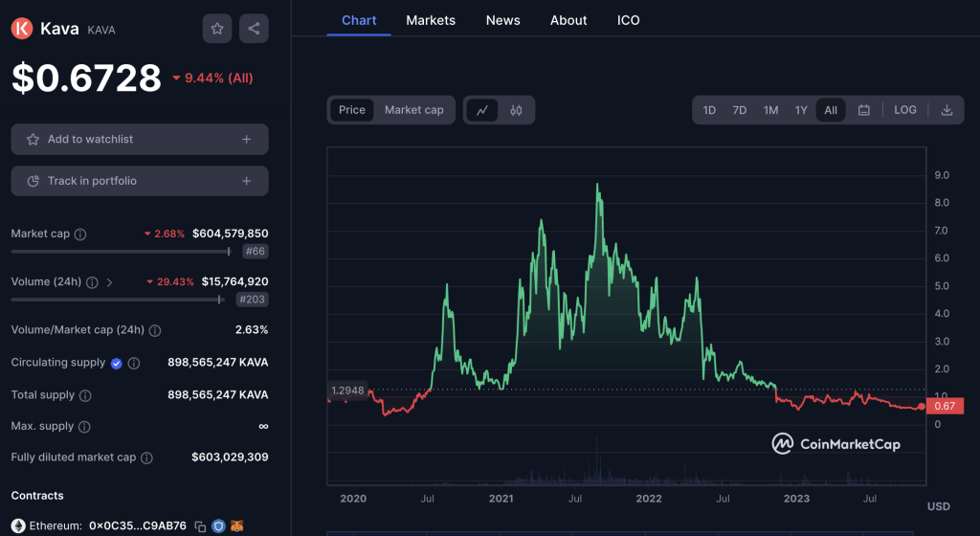The image size is (980, 536).
Task: Switch to the Chart tab
Action: (x=359, y=20)
